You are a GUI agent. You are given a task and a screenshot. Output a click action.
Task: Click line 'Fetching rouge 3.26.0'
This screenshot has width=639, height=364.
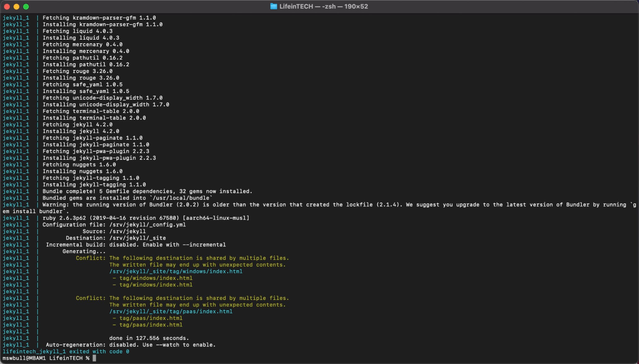(78, 71)
